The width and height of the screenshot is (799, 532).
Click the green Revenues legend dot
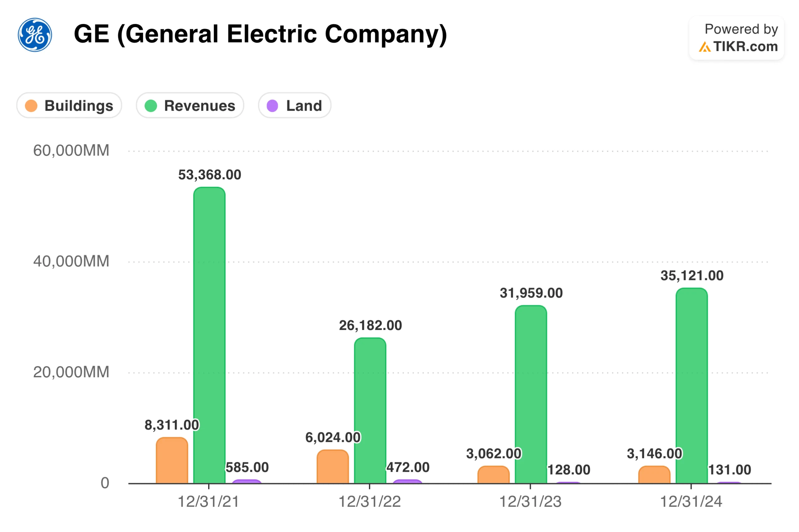(150, 105)
